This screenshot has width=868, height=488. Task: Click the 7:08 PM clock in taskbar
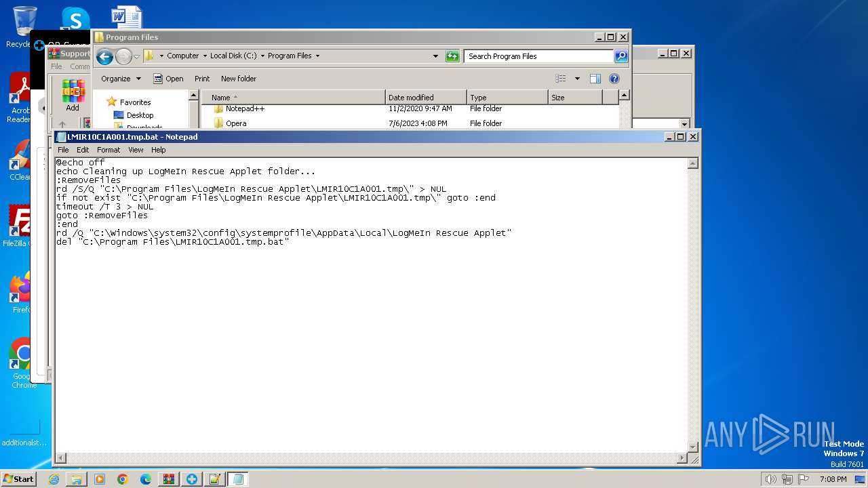[833, 479]
